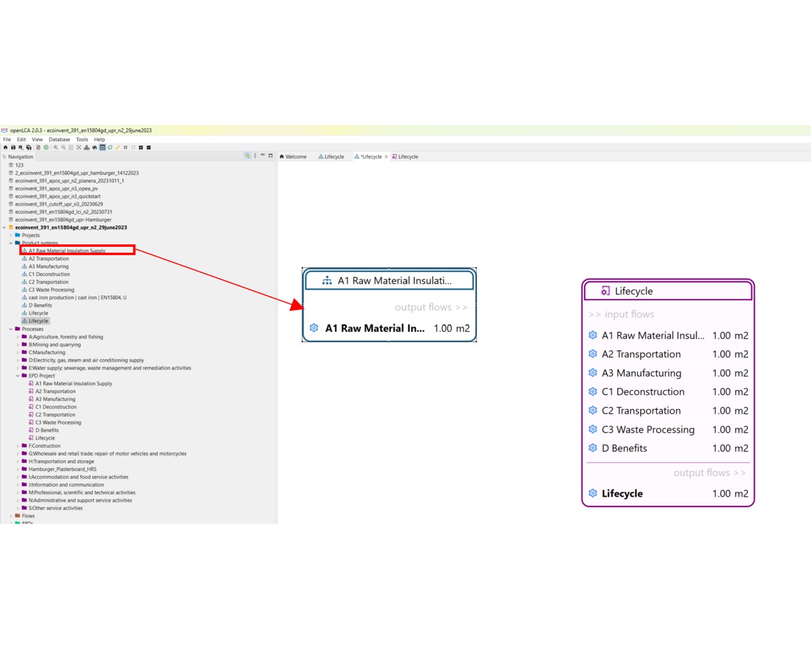The width and height of the screenshot is (812, 650).
Task: Open the Database menu
Action: [59, 140]
